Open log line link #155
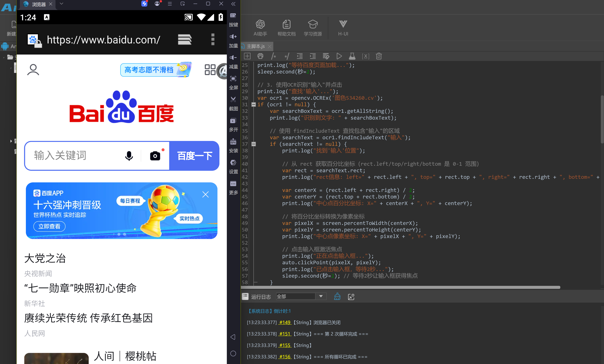604x364 pixels. [285, 345]
